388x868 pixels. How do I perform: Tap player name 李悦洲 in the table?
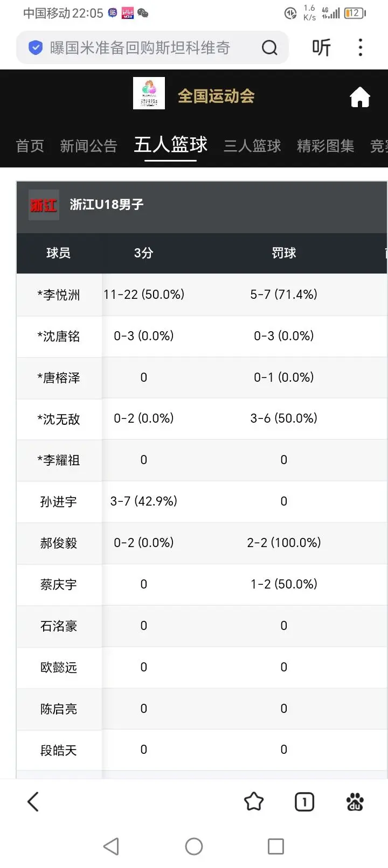59,295
